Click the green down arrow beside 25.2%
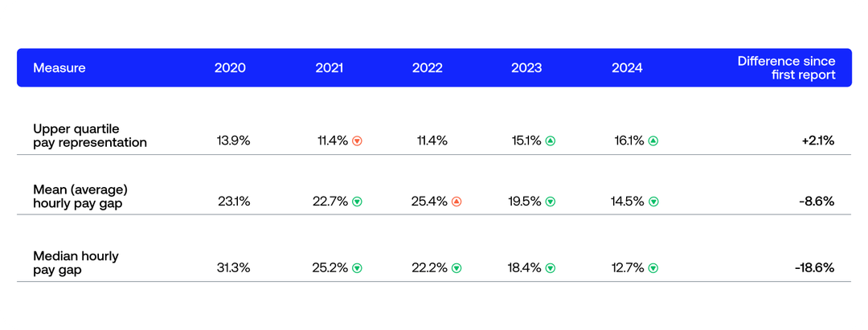 [357, 268]
